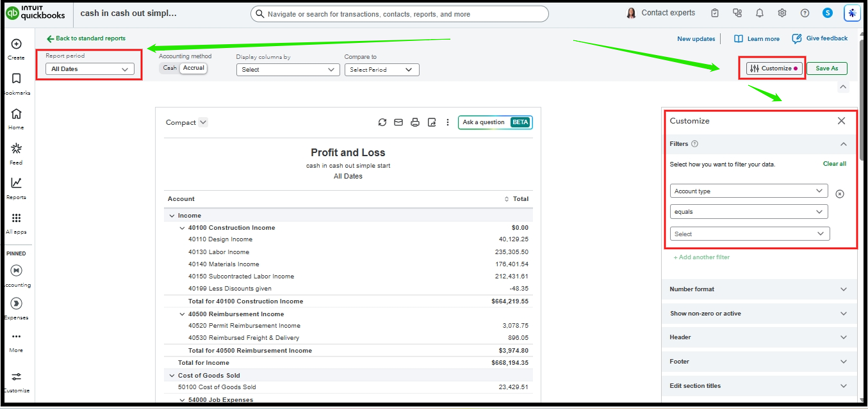Open pinned Accounting icon
This screenshot has width=868, height=409.
pyautogui.click(x=16, y=271)
